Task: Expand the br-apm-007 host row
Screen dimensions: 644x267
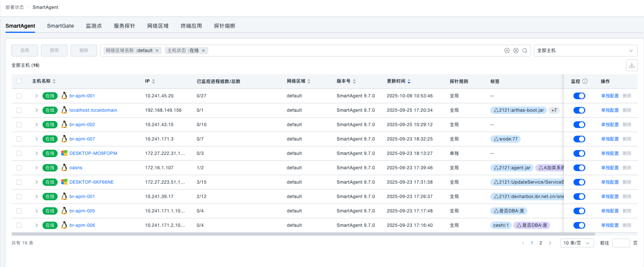Action: coord(36,139)
